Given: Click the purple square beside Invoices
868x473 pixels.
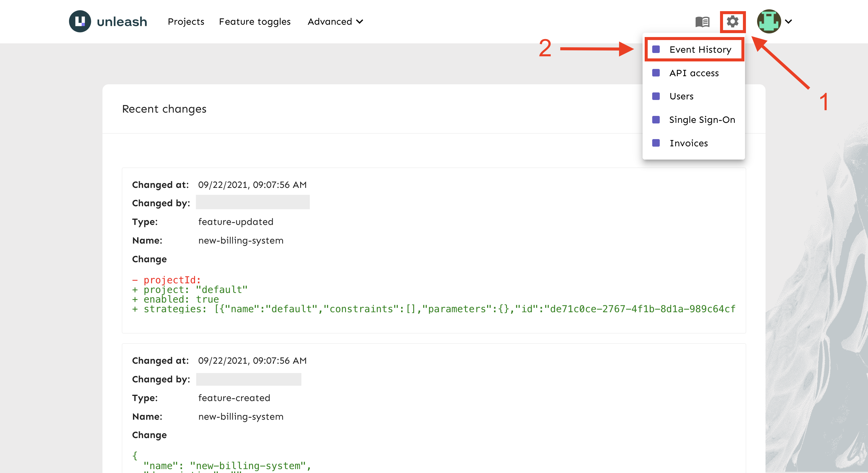Looking at the screenshot, I should coord(656,143).
